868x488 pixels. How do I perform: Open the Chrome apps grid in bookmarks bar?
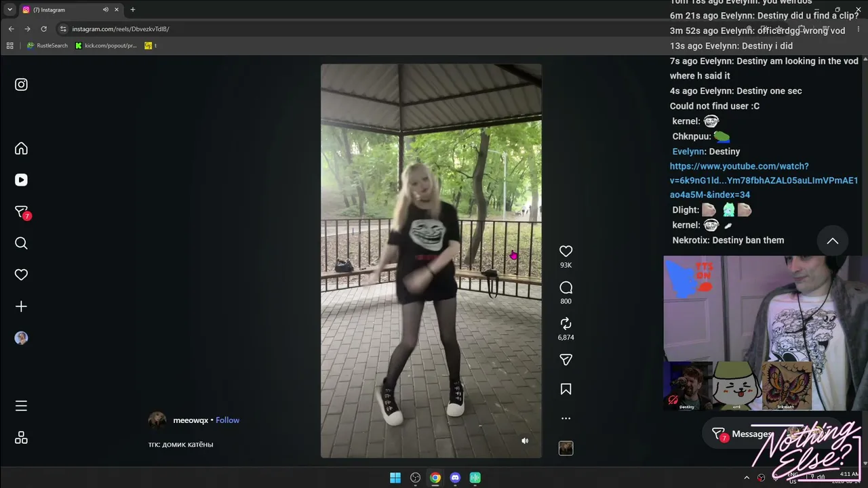click(9, 45)
